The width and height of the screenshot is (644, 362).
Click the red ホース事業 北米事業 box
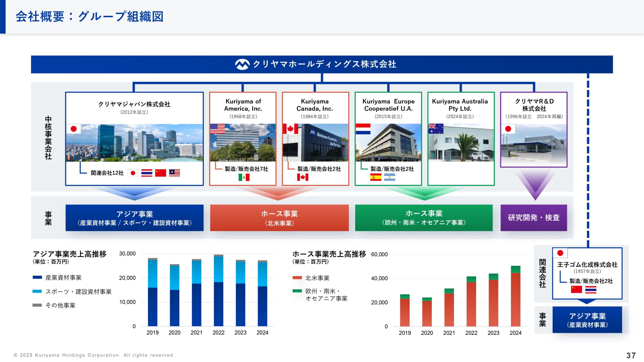[x=279, y=218]
